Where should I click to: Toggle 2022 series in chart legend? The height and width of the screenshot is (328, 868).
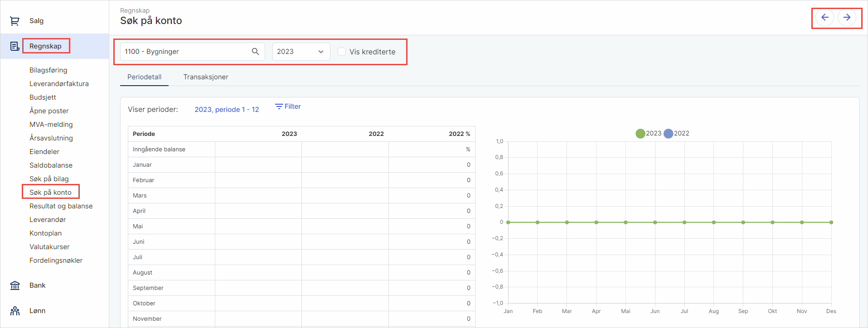pyautogui.click(x=668, y=134)
